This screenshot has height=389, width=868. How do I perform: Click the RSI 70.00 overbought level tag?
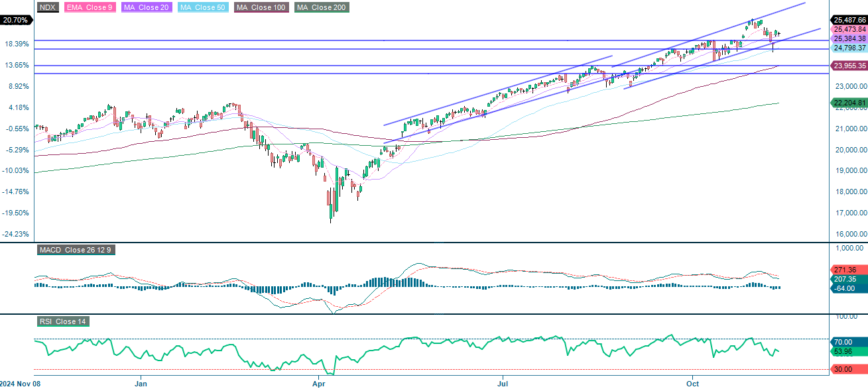click(x=849, y=341)
